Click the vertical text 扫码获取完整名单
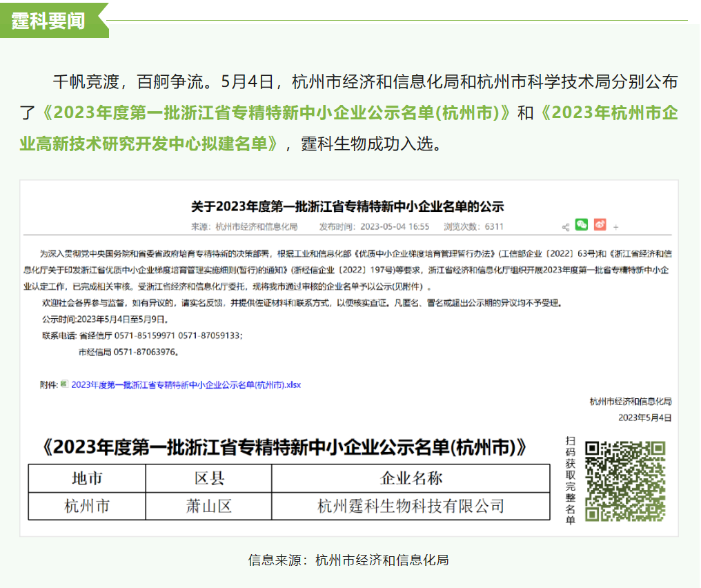 click(571, 480)
